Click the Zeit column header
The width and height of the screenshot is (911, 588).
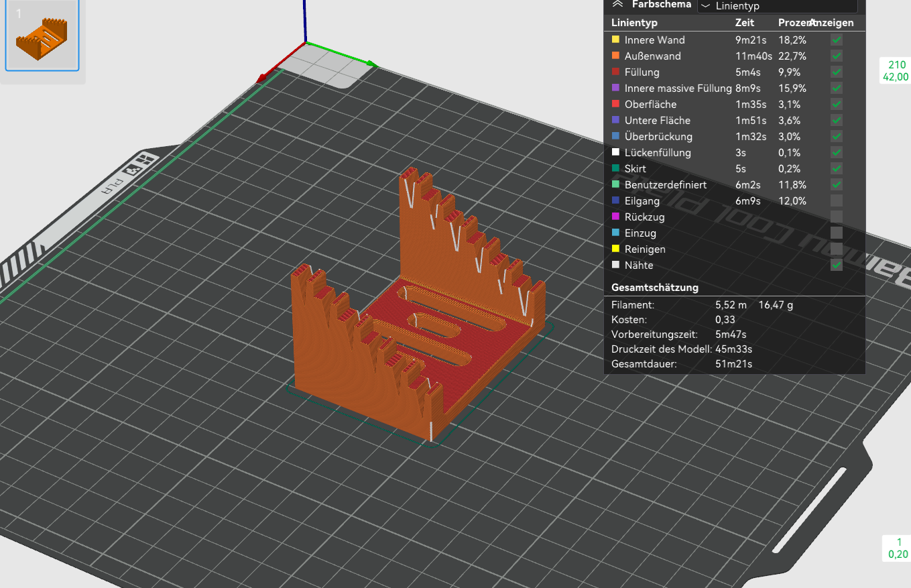[x=745, y=23]
